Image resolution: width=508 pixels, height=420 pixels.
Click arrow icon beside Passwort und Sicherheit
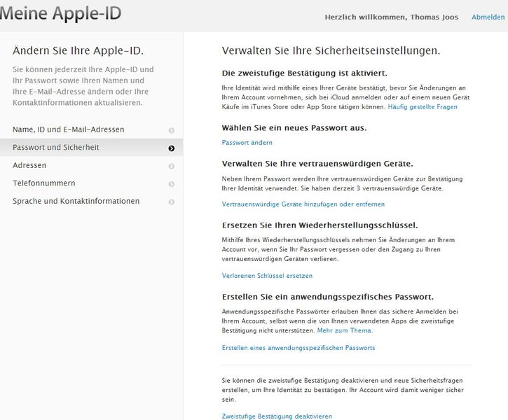point(172,148)
